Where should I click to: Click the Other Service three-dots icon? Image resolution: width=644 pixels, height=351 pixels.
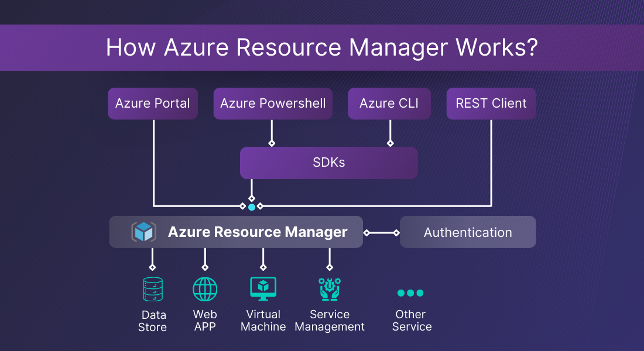410,292
